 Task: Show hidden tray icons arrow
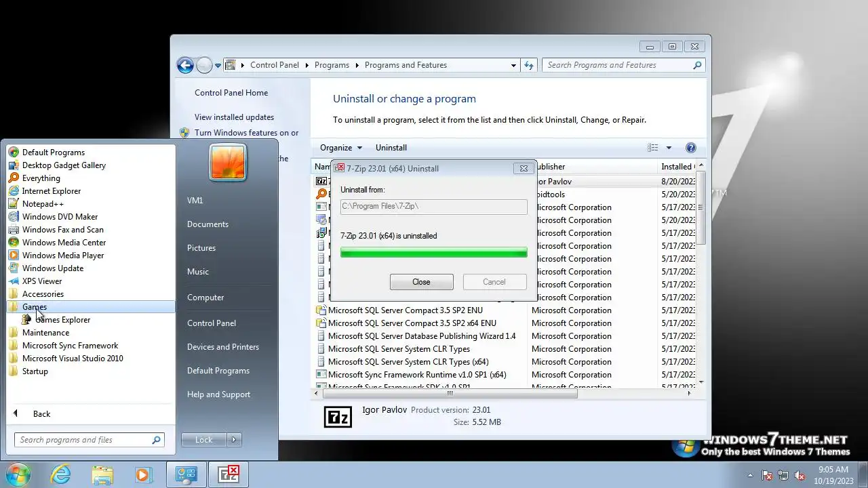[750, 475]
